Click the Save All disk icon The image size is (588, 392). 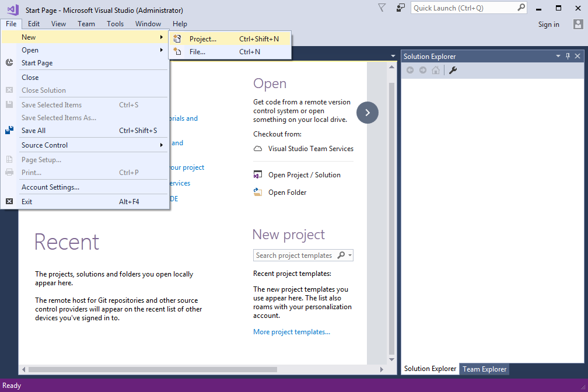tap(9, 130)
